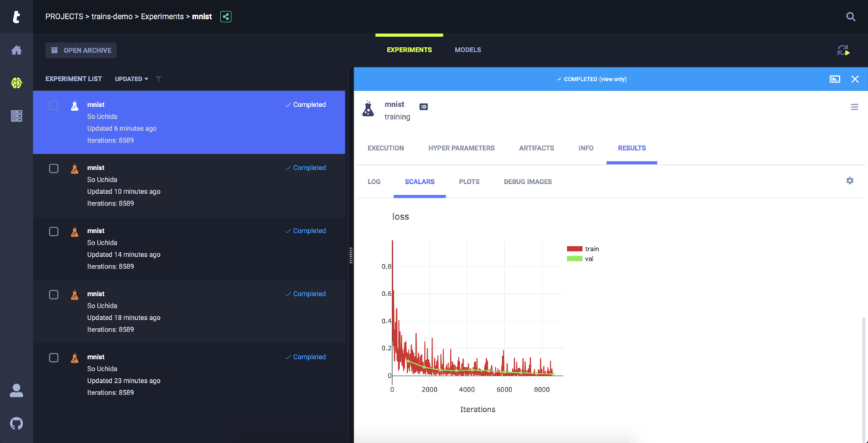
Task: Open the HYPER PARAMETERS tab
Action: (461, 148)
